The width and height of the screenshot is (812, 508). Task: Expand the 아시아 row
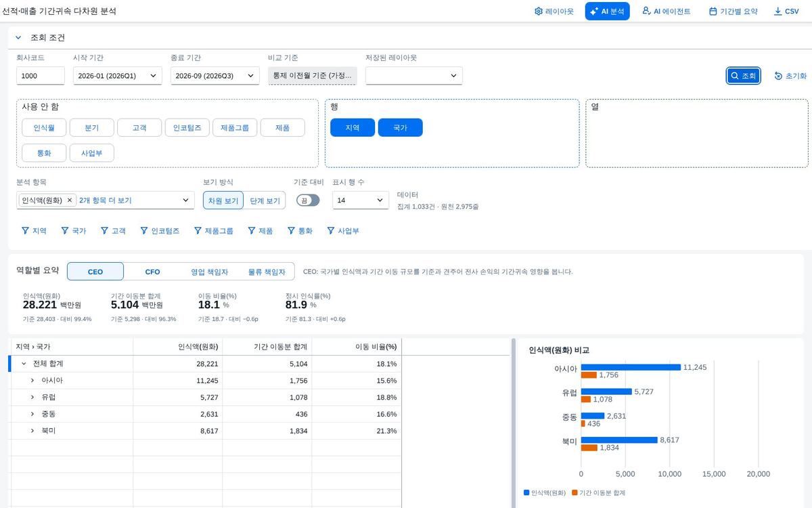32,381
